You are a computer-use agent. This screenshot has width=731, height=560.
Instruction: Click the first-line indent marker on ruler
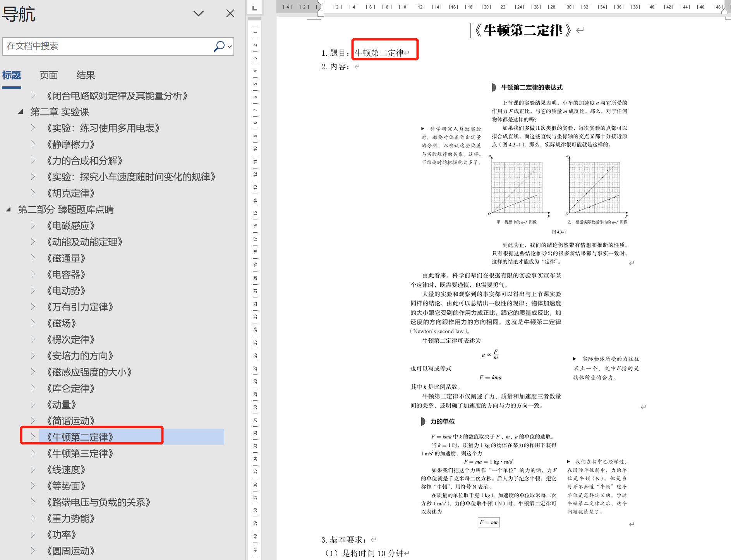coord(321,5)
